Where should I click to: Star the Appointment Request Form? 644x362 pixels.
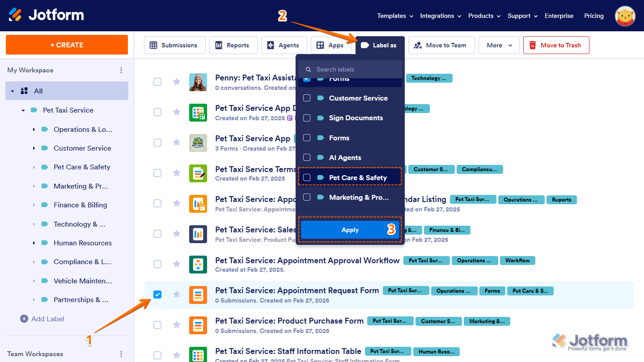tap(177, 294)
